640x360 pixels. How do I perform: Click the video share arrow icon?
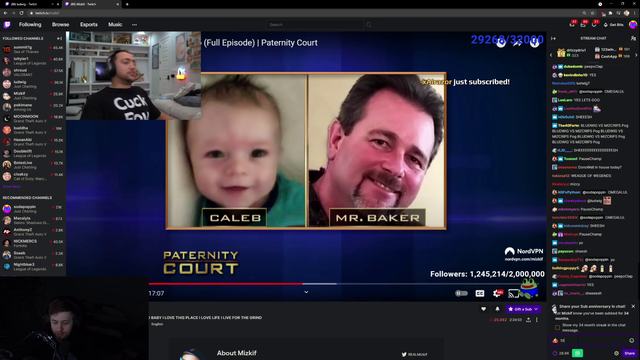(518, 43)
